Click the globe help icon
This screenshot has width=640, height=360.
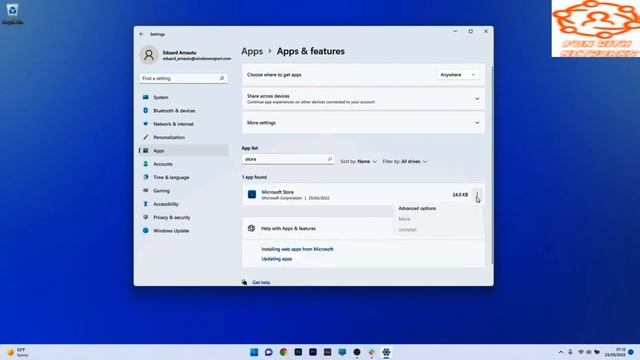tap(251, 229)
